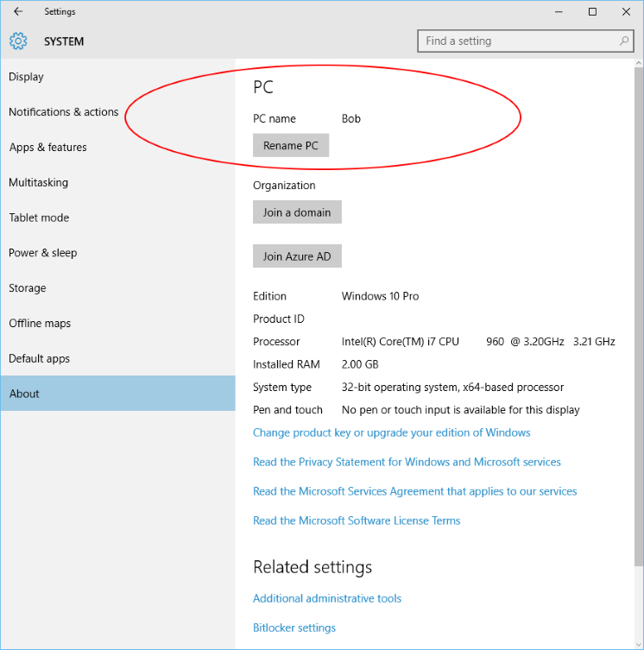The height and width of the screenshot is (650, 644).
Task: Click the System gear icon
Action: click(18, 41)
